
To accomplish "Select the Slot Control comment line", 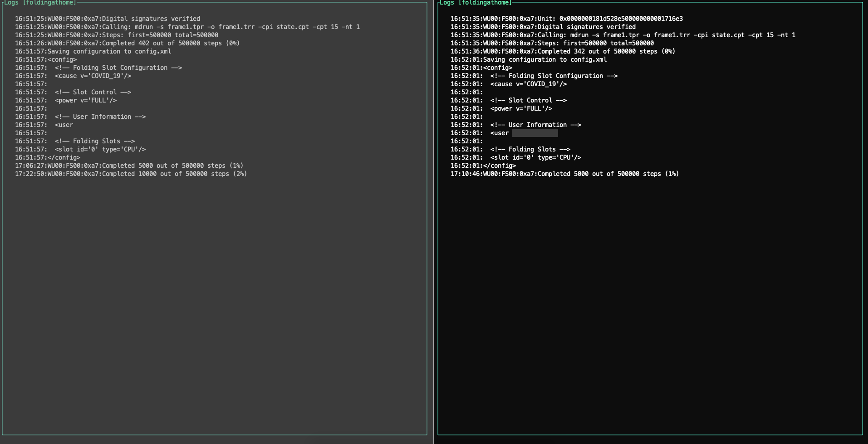I will pyautogui.click(x=74, y=92).
